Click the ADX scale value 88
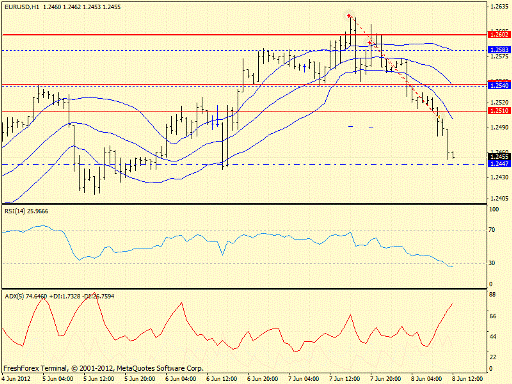 coord(492,295)
